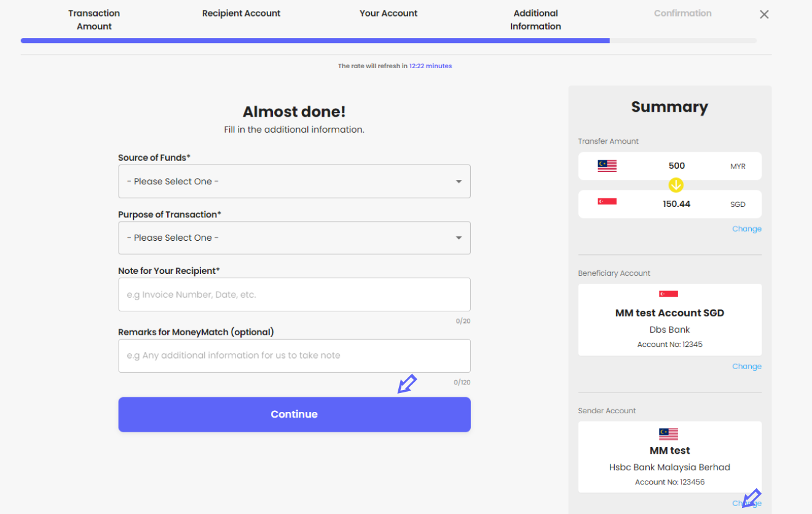Click the Transfer Amount section label
The width and height of the screenshot is (812, 514).
[x=608, y=141]
